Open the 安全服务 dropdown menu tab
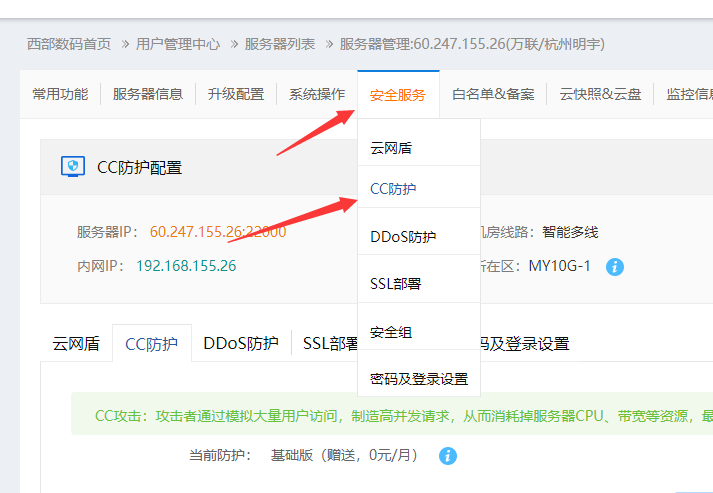This screenshot has height=493, width=713. click(x=397, y=95)
